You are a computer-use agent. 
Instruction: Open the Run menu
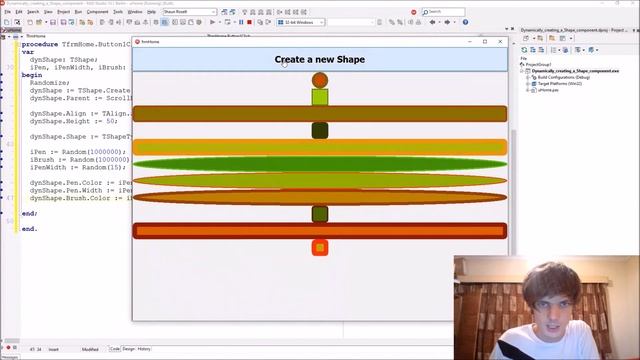pyautogui.click(x=78, y=12)
